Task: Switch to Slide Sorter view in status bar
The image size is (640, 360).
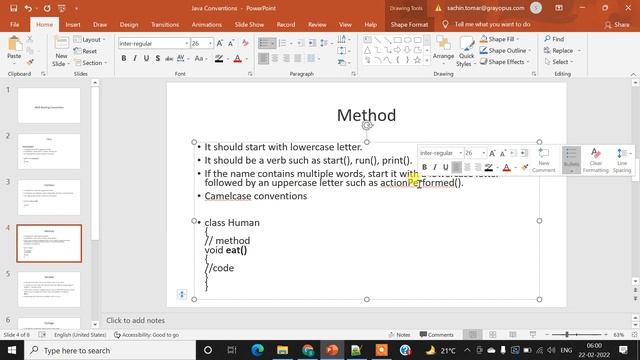Action: tap(493, 335)
